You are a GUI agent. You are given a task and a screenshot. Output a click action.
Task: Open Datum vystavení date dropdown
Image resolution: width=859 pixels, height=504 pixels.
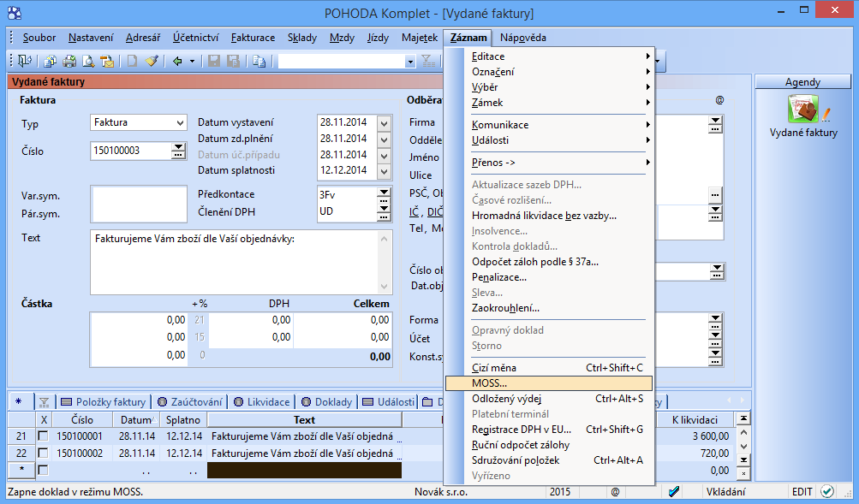coord(384,123)
